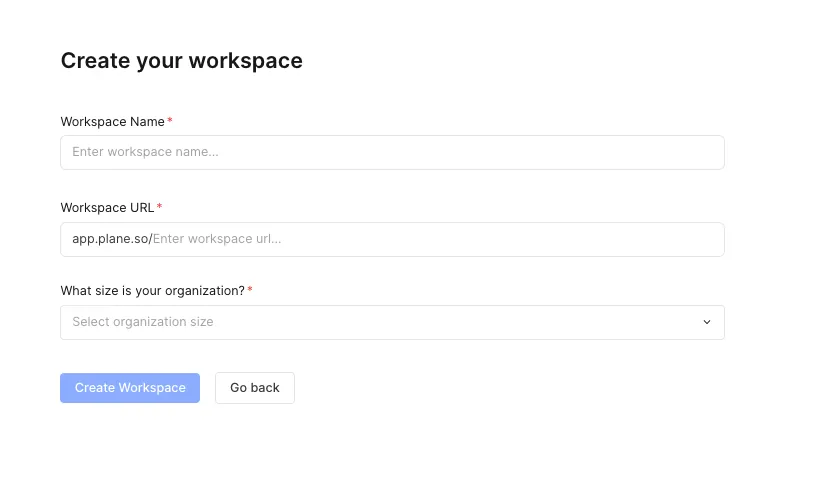Click the red asterisk after organization question
The width and height of the screenshot is (835, 480).
250,291
